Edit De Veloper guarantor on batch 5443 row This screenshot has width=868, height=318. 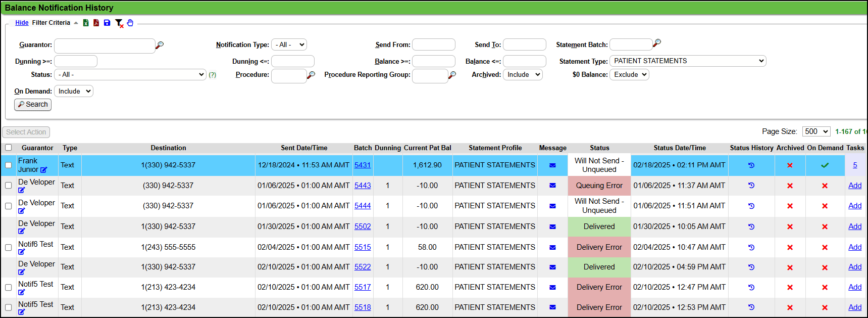click(x=21, y=190)
